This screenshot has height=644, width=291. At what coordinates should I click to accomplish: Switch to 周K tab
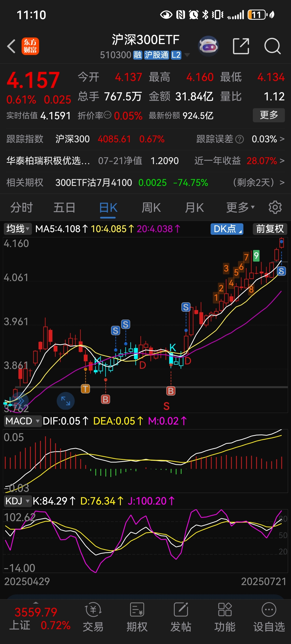click(x=151, y=207)
